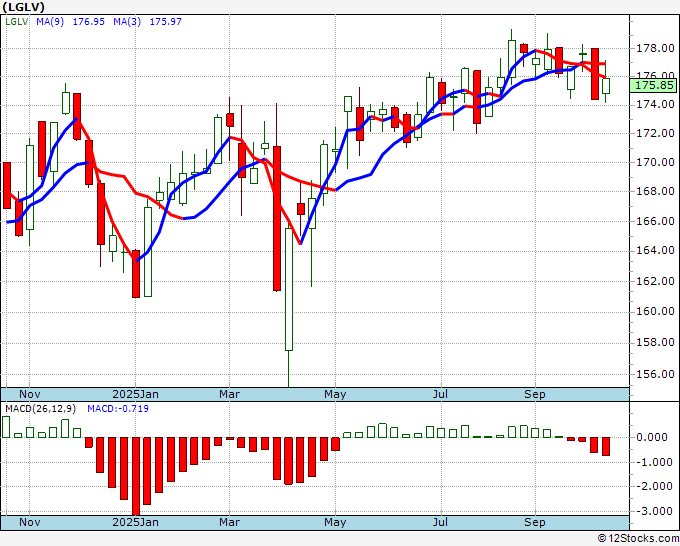Click the Sep label on MACD axis
Viewport: 680px width, 546px height.
coord(534,522)
